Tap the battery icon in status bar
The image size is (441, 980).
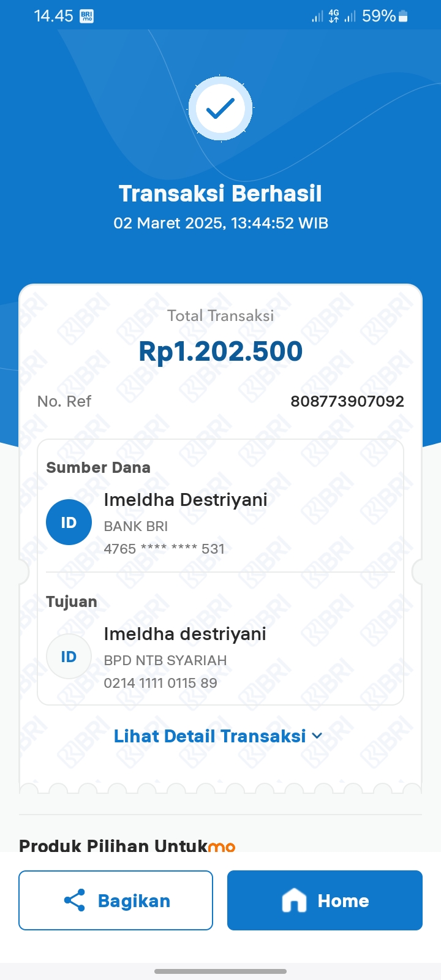coord(403,17)
